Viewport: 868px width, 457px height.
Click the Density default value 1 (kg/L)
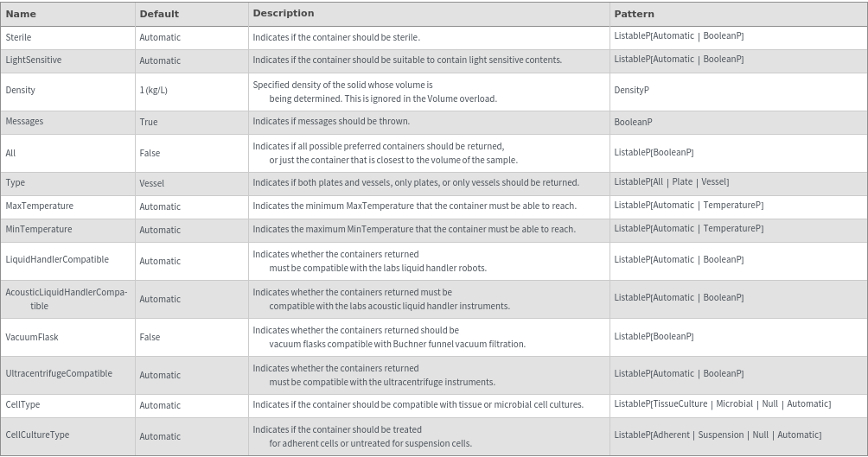154,91
